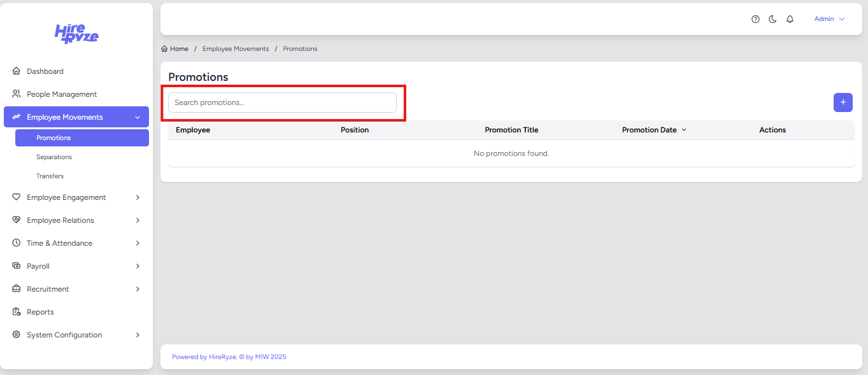
Task: Click the HireRyze logo
Action: [x=76, y=34]
